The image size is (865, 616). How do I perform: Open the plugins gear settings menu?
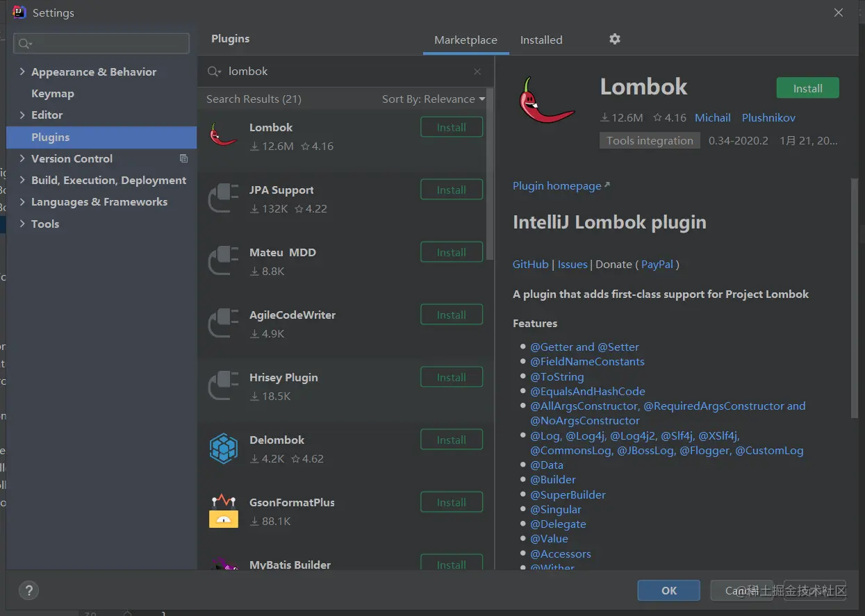pos(615,39)
